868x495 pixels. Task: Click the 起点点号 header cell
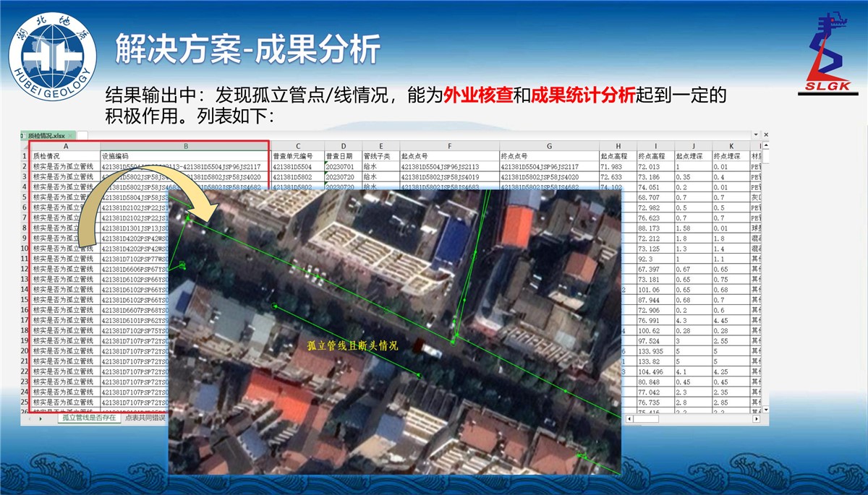[449, 155]
